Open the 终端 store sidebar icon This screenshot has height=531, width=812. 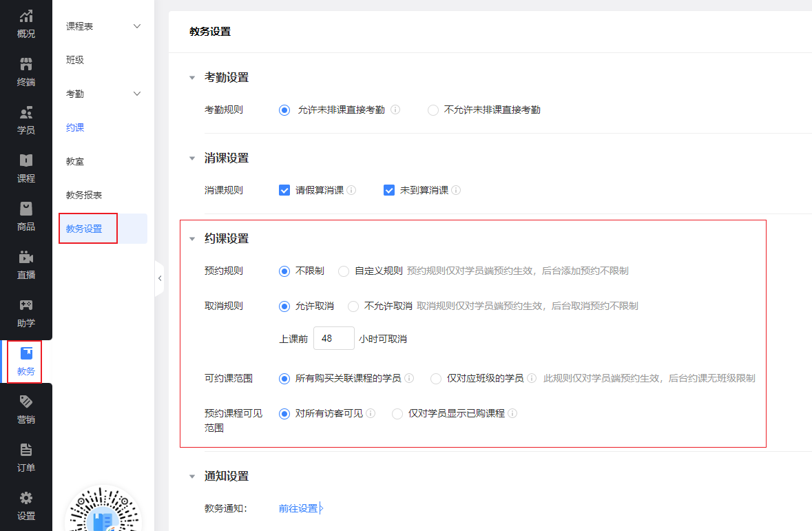click(x=26, y=72)
